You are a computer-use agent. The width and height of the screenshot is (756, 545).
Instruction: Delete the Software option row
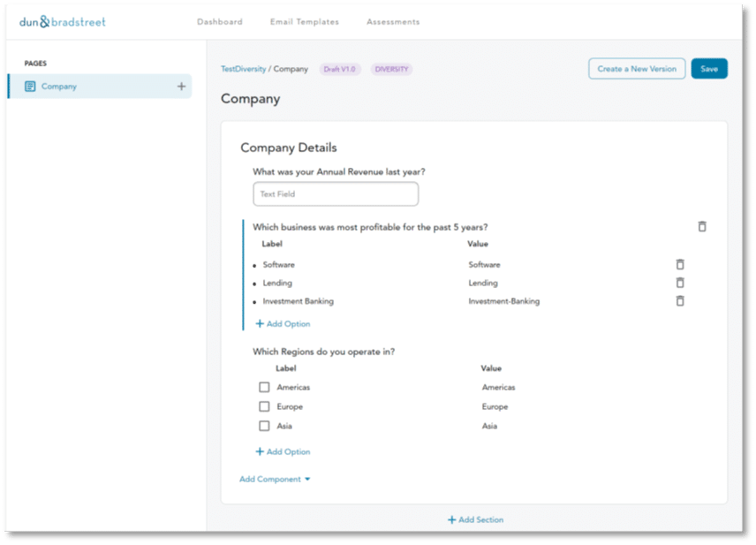[680, 264]
